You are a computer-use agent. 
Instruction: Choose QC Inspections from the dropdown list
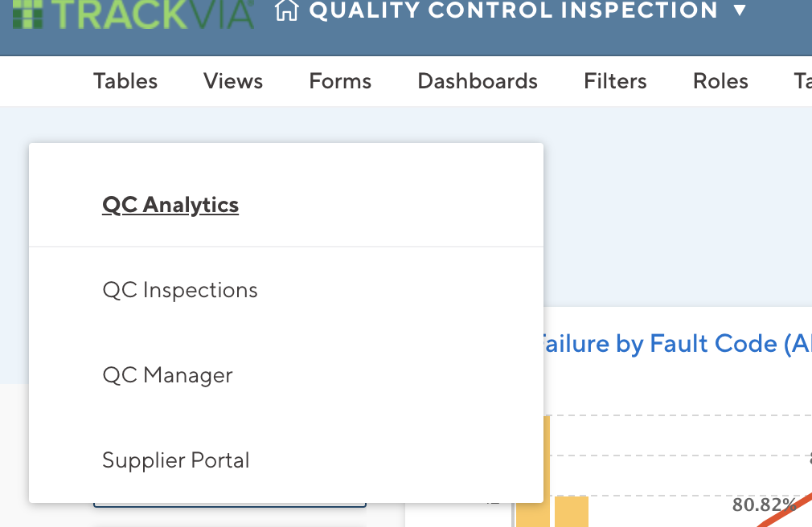(x=180, y=290)
